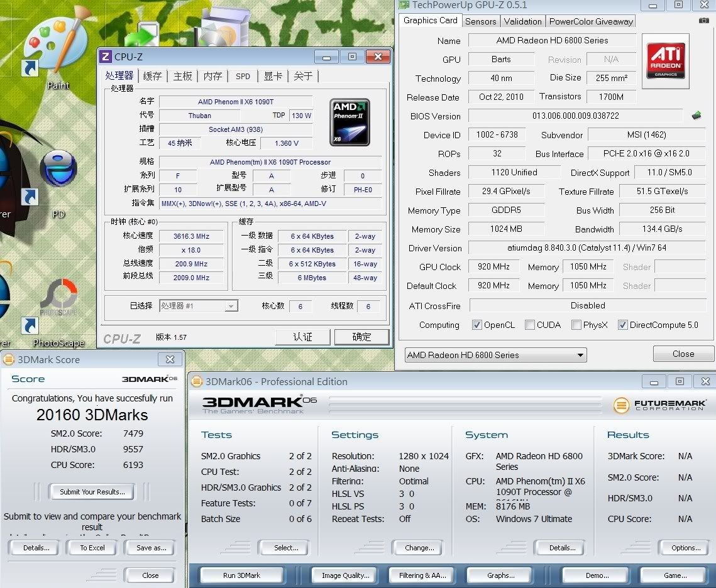Click the GPU-Z title bar app icon
The image size is (716, 588).
tap(404, 5)
